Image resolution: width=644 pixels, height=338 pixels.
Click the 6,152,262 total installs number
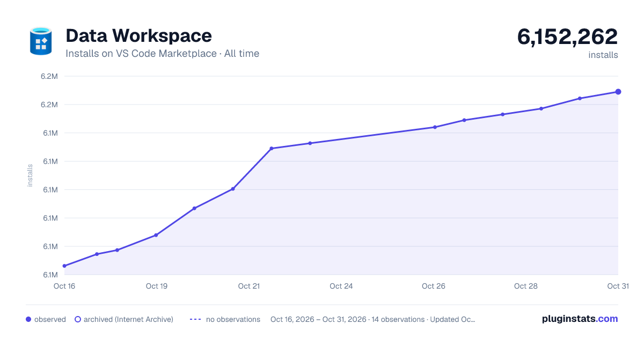[x=567, y=36]
